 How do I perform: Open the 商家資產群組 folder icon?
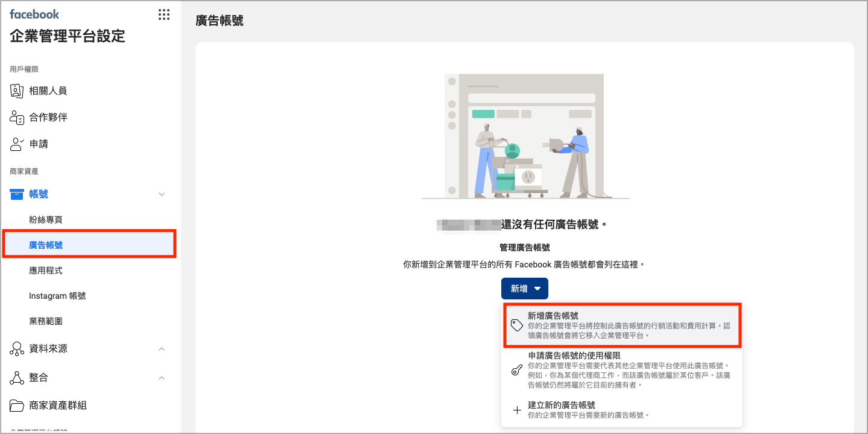(x=17, y=405)
